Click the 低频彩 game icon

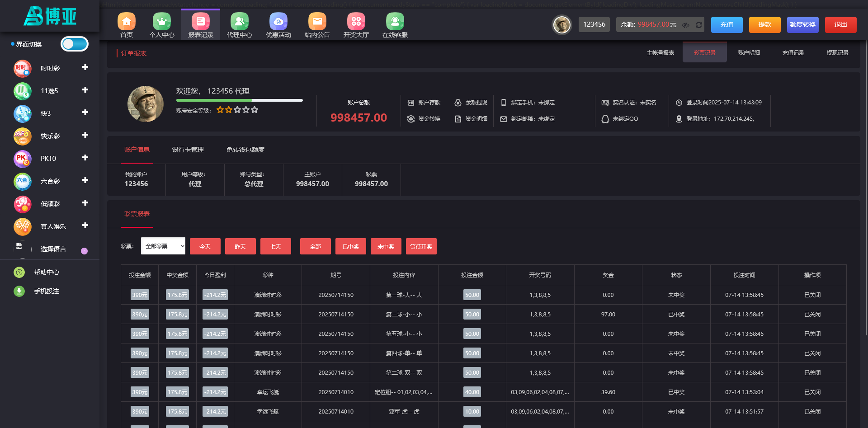23,204
